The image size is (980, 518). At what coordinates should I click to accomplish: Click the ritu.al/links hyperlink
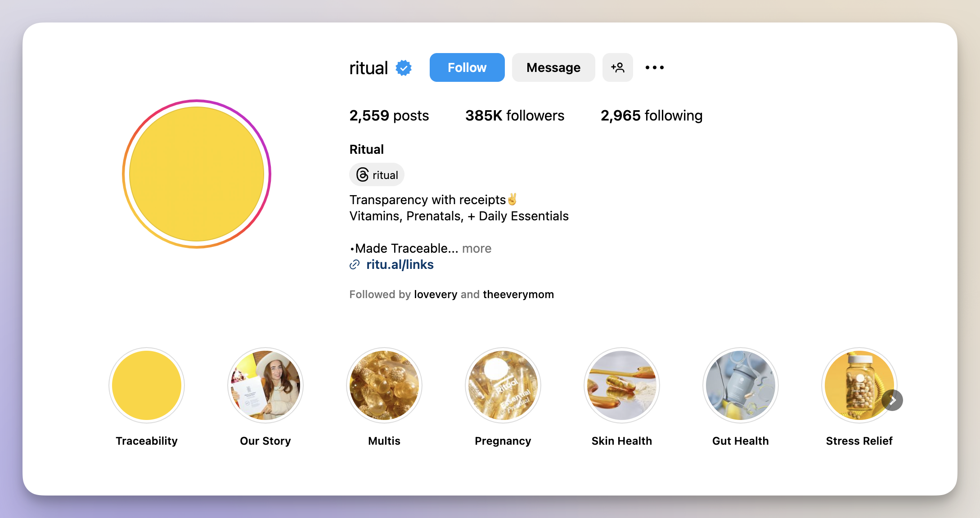pyautogui.click(x=399, y=264)
